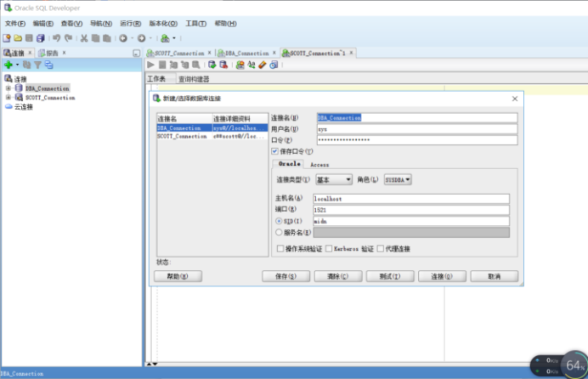The image size is (588, 379).
Task: Enable the OS Authentication (操作系统验证) checkbox
Action: click(x=280, y=248)
